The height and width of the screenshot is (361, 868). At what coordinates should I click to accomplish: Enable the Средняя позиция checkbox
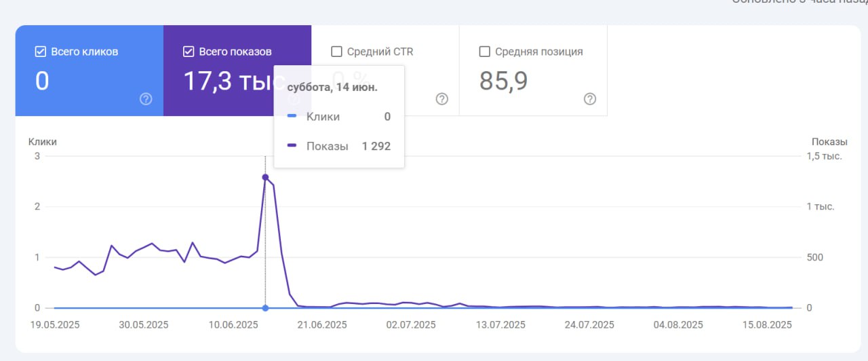click(485, 52)
